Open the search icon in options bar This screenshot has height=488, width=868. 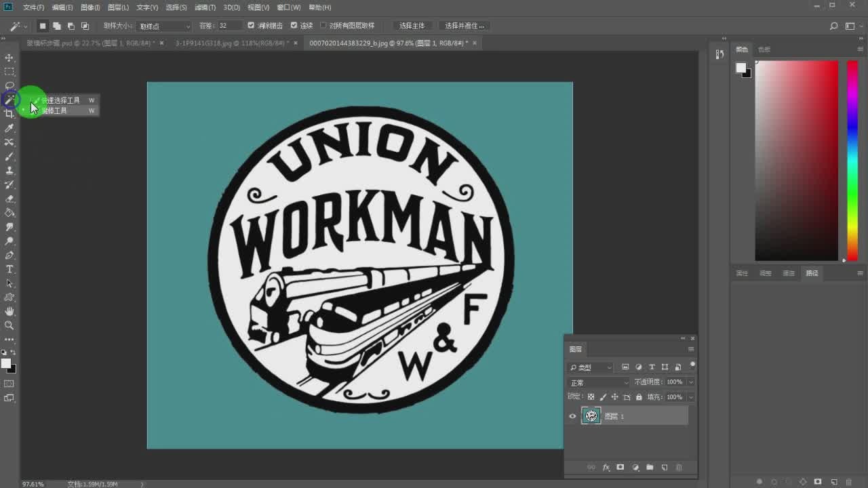834,26
